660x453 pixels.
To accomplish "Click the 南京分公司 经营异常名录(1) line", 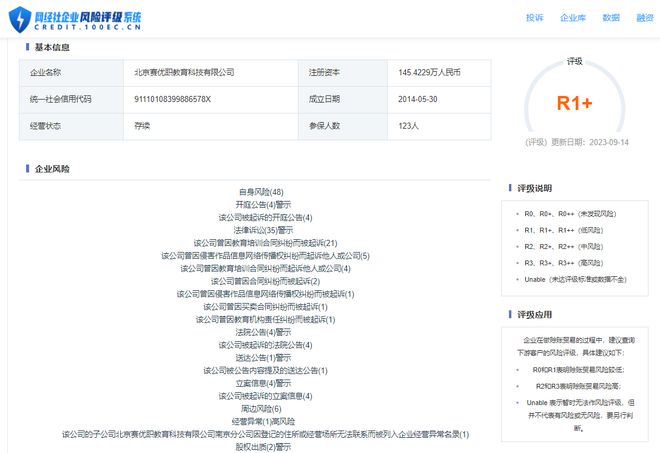I will point(265,434).
